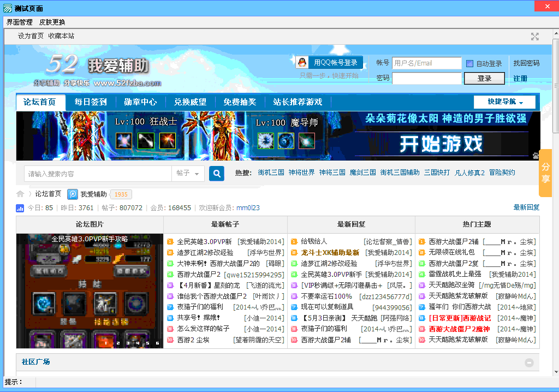
Task: Open new member mm0l23 profile link
Action: point(248,207)
